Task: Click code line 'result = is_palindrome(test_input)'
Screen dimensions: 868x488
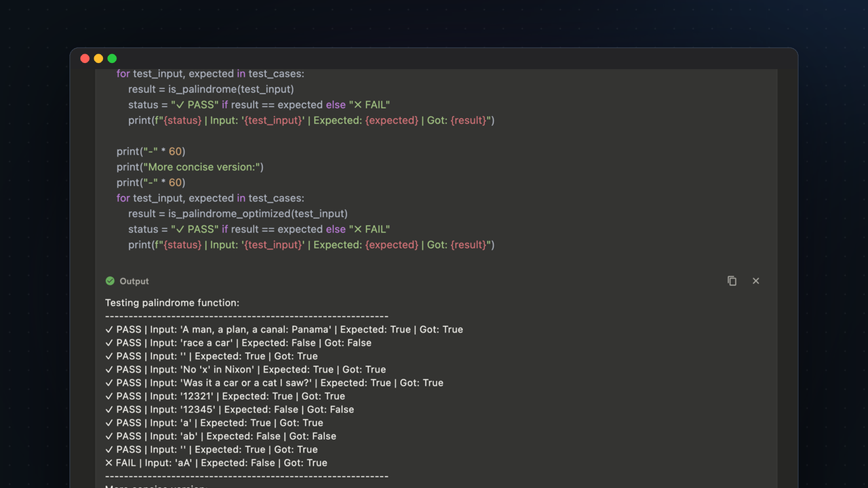Action: point(211,89)
